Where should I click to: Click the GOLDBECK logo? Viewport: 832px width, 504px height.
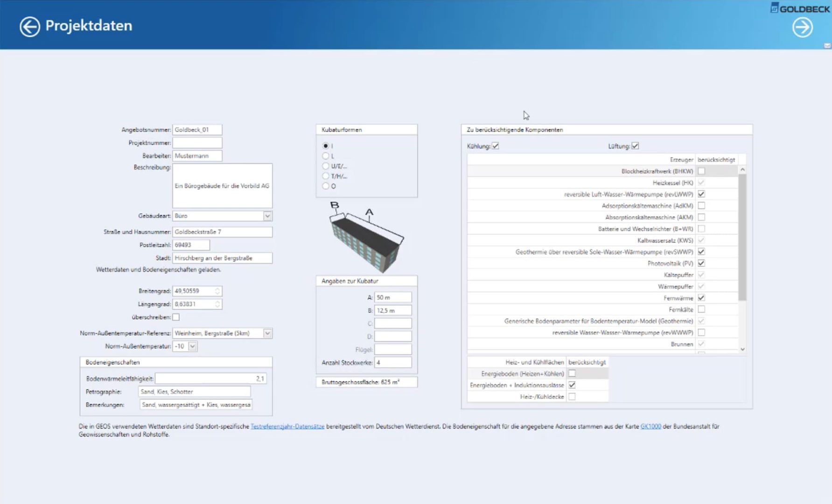click(800, 8)
